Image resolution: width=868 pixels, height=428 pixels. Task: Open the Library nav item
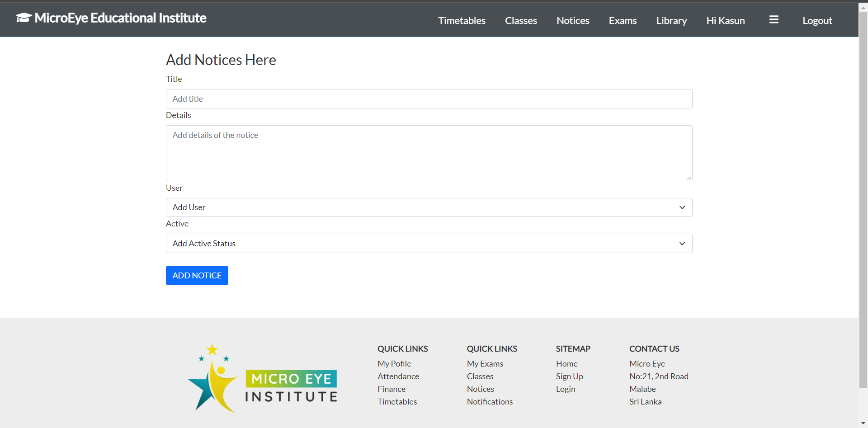point(671,20)
